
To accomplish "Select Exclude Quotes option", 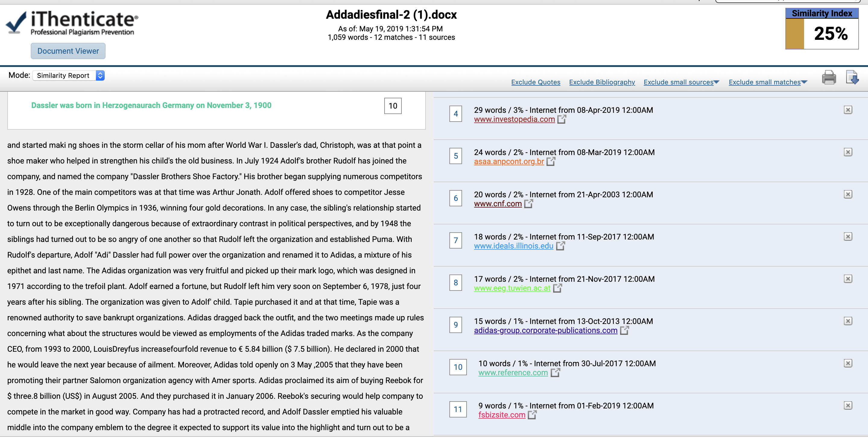I will click(535, 82).
